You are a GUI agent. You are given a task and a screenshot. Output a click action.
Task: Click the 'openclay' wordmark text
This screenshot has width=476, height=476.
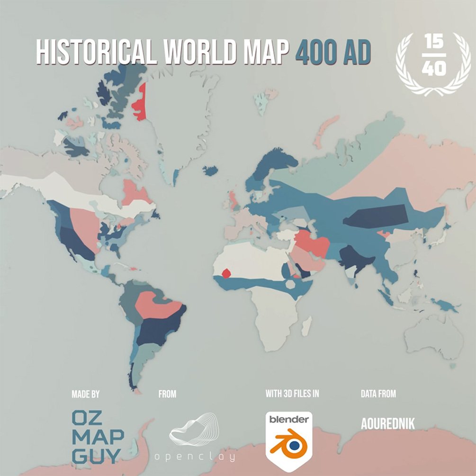pyautogui.click(x=195, y=457)
